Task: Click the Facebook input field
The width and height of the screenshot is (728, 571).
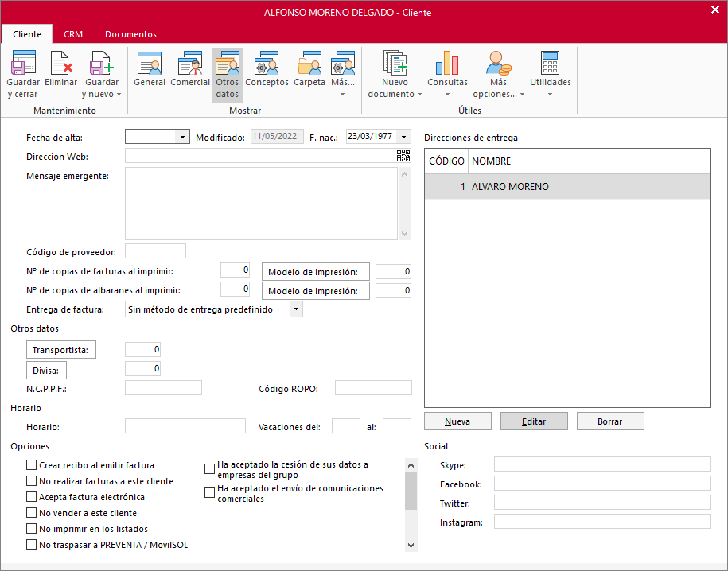Action: [602, 483]
